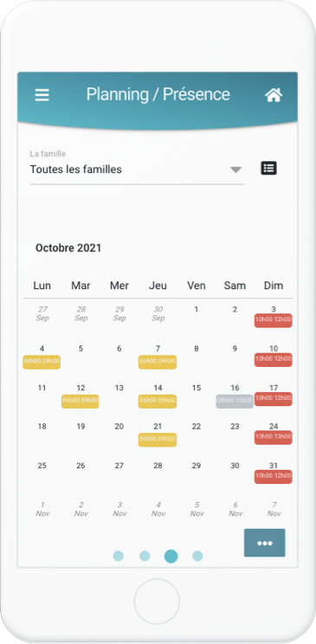Open yellow event on Tuesday October 12
This screenshot has width=316, height=644.
[81, 402]
